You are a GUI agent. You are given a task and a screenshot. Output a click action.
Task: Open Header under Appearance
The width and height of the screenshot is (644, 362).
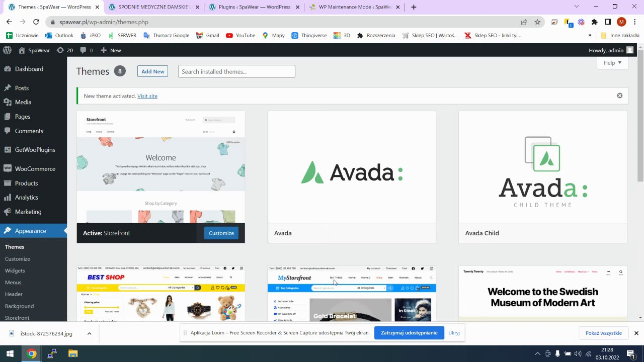14,294
